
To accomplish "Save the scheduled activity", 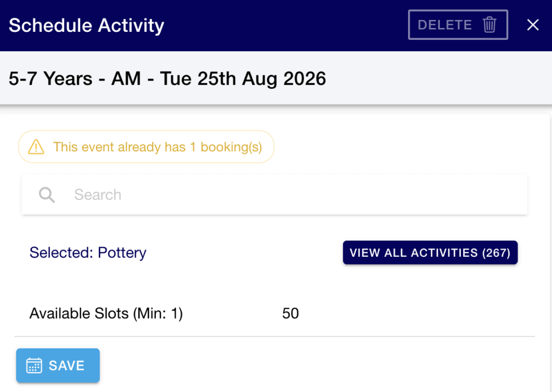I will (x=58, y=365).
